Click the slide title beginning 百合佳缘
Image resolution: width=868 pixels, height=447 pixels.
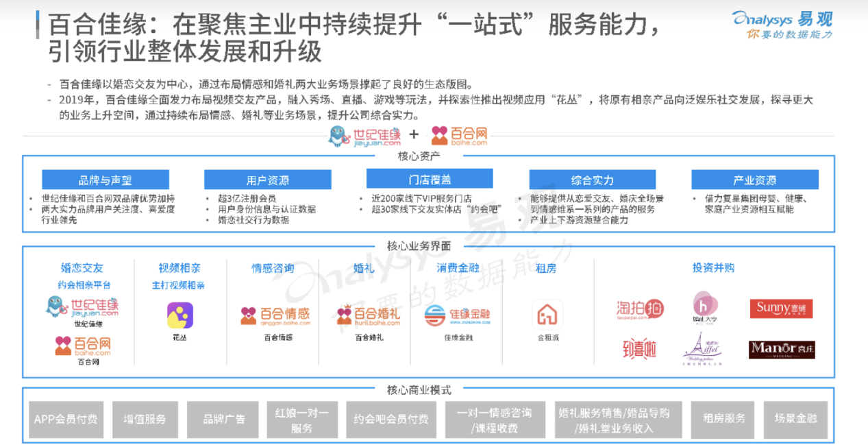tap(355, 38)
